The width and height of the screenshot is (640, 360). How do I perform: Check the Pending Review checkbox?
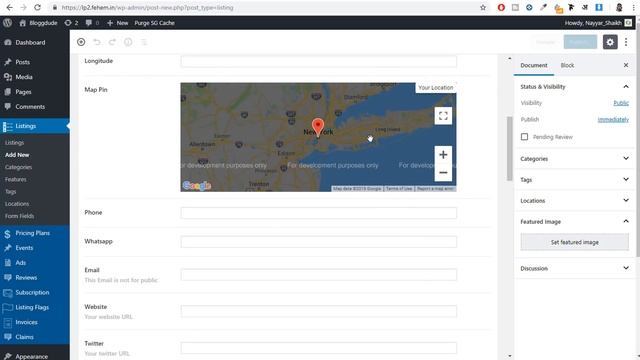[x=524, y=137]
